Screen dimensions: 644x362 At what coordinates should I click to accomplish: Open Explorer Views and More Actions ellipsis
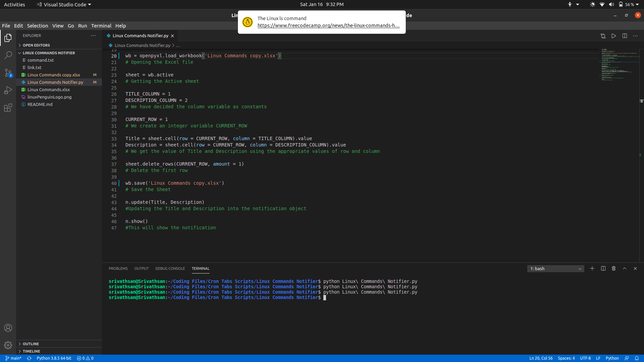pos(93,36)
